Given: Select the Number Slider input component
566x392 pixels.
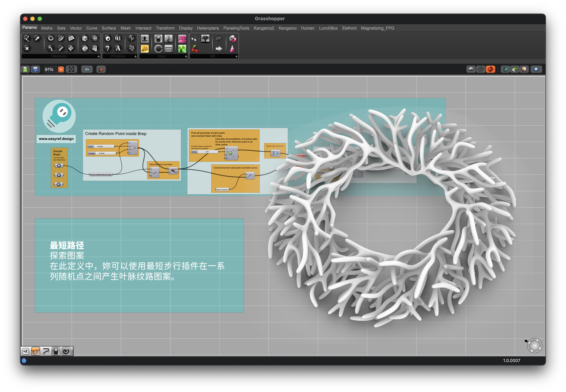Looking at the screenshot, I should tap(145, 39).
